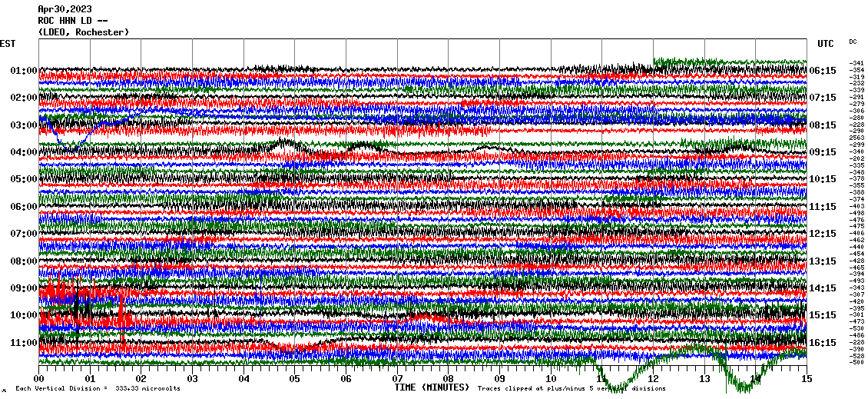Click the EST column header
The width and height of the screenshot is (868, 399).
[8, 44]
